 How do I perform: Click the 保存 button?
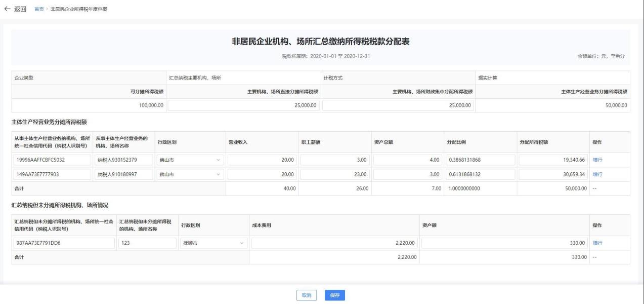(x=335, y=295)
